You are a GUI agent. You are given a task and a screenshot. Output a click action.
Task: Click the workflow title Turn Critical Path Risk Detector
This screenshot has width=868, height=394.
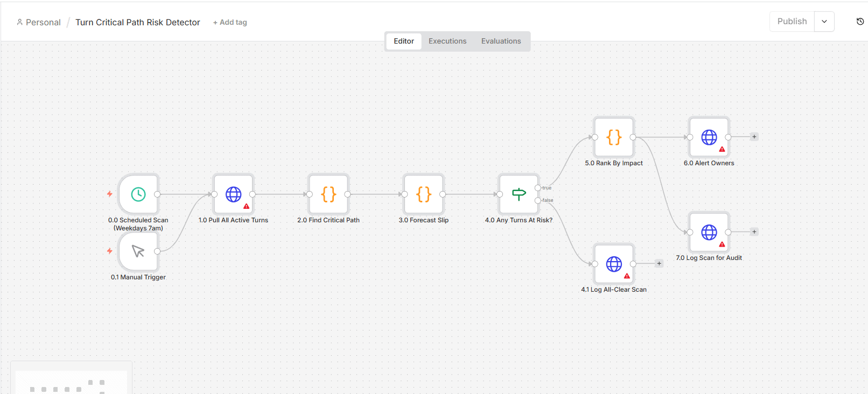[x=138, y=22]
